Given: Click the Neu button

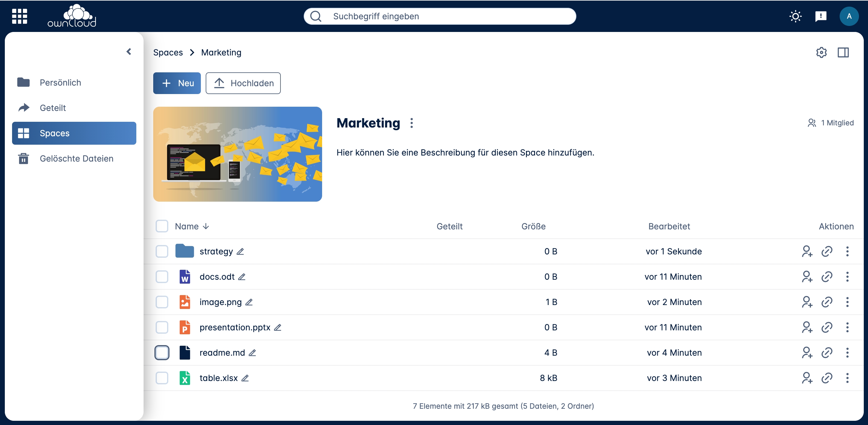Looking at the screenshot, I should 176,83.
